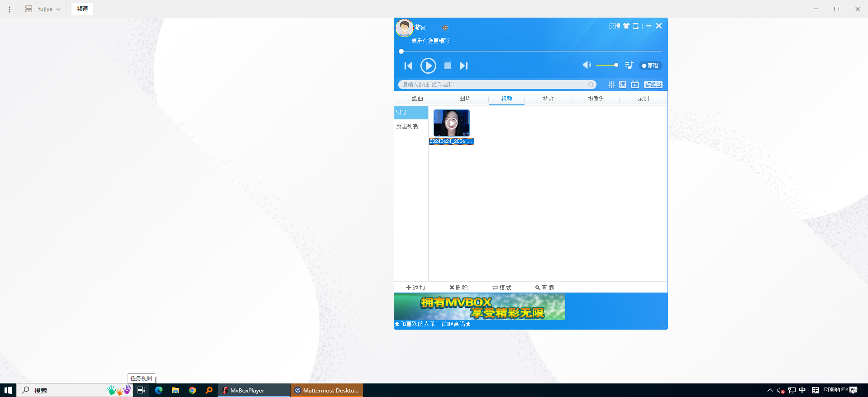Click the magnifier icon in search box
Viewport: 868px width, 397px height.
coord(591,85)
